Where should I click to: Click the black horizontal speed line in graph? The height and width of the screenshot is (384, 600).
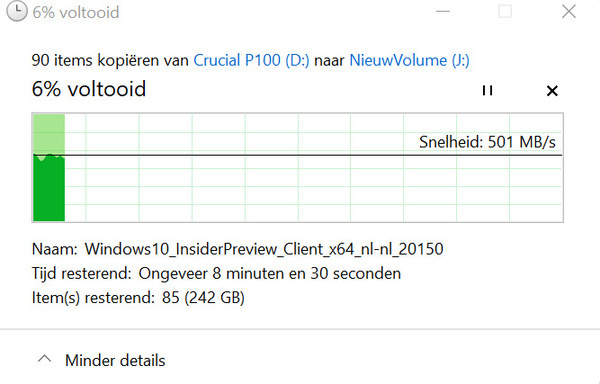(x=298, y=155)
